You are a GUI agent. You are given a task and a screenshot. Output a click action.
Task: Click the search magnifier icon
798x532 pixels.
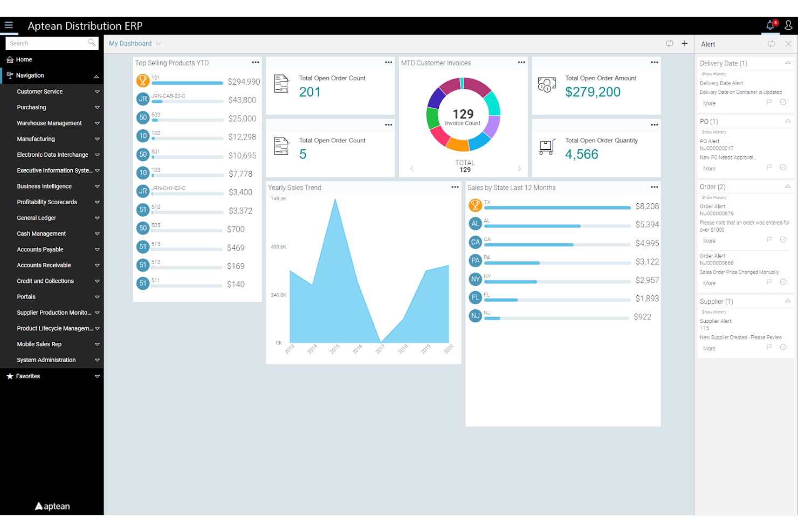[92, 43]
